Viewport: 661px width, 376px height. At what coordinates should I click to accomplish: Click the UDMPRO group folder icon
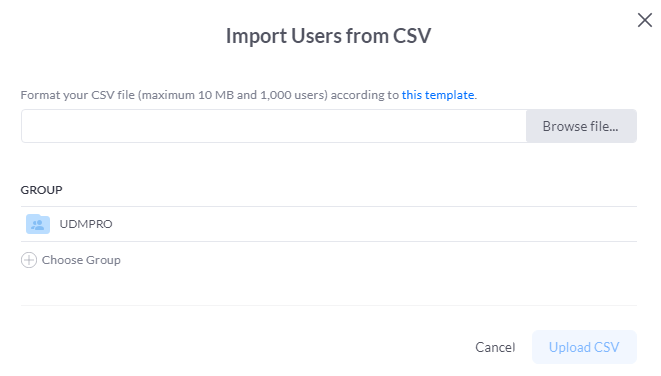pyautogui.click(x=38, y=224)
